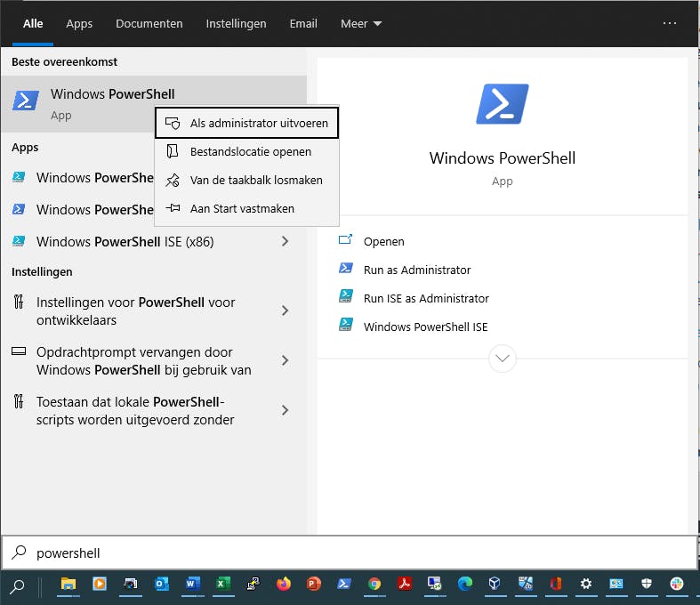This screenshot has width=700, height=605.
Task: Open Slack from the taskbar
Action: (x=677, y=584)
